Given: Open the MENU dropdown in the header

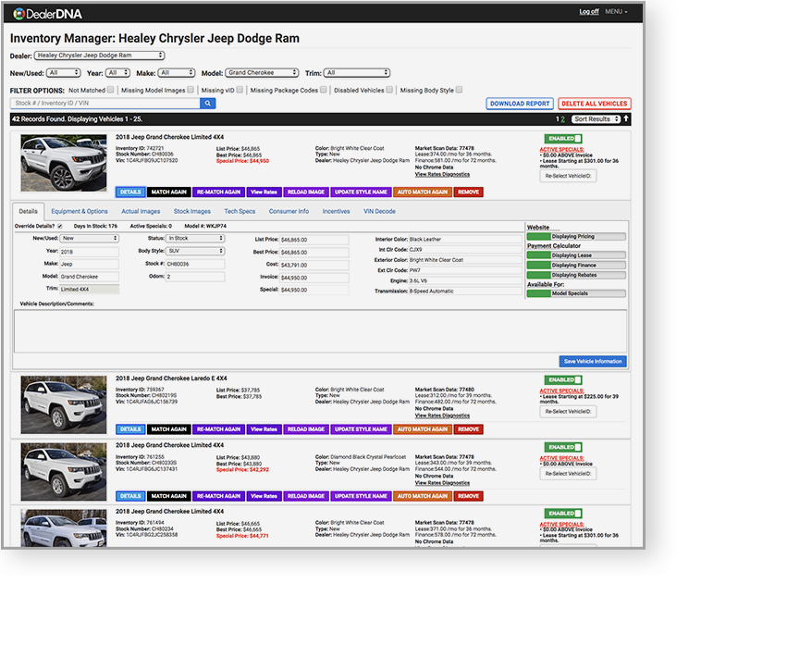Looking at the screenshot, I should (x=616, y=11).
